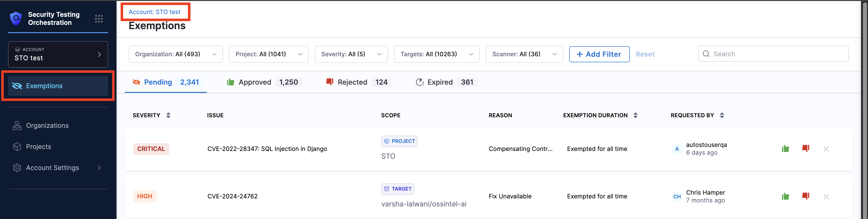Reset all applied filters

pos(645,54)
